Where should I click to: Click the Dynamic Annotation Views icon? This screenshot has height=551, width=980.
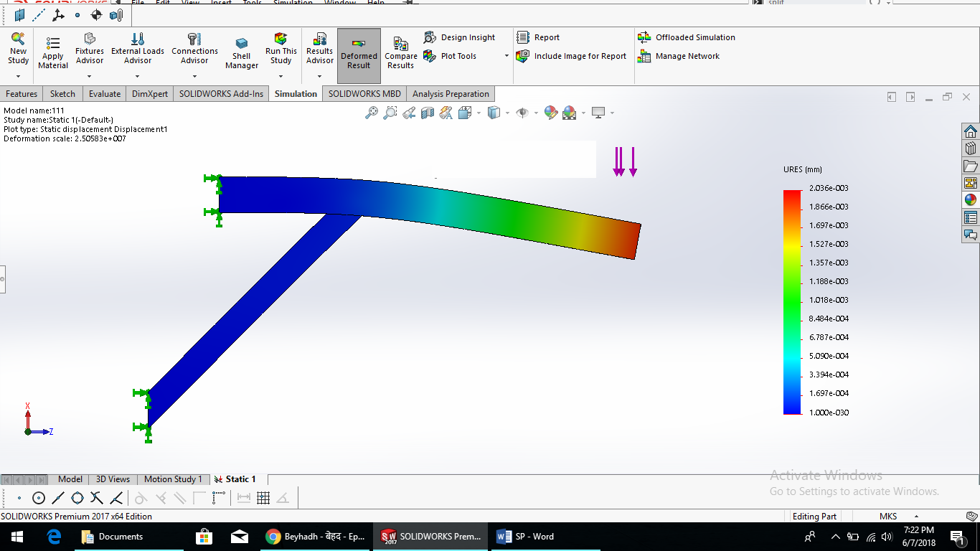tap(446, 113)
